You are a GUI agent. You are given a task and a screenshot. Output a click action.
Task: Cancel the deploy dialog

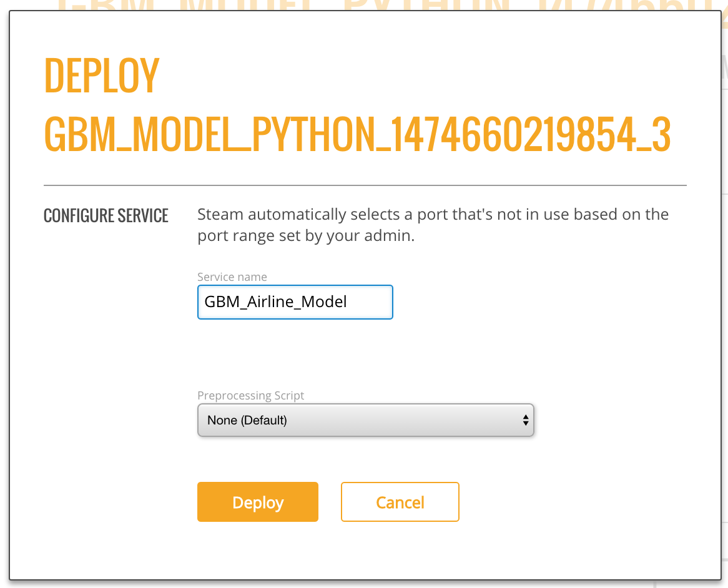(400, 502)
